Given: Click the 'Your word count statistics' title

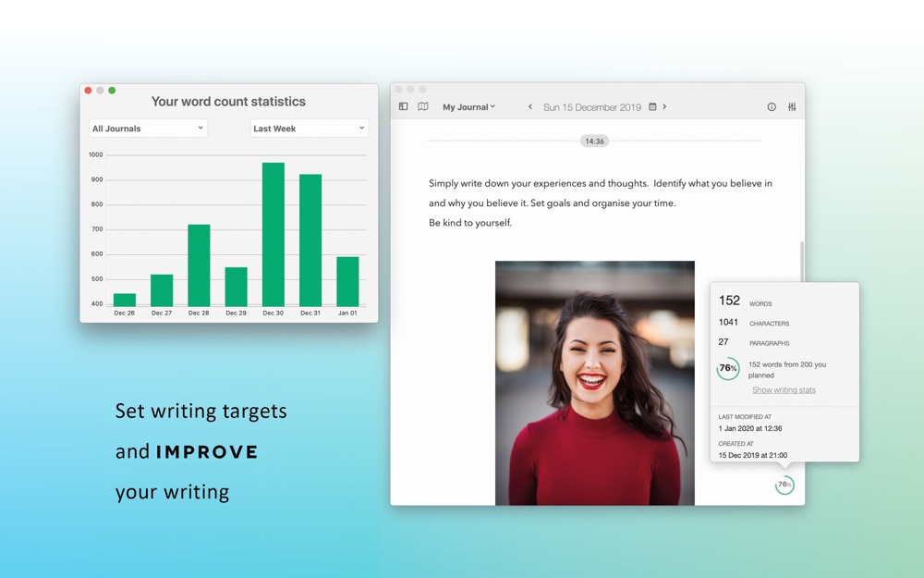Looking at the screenshot, I should [x=228, y=102].
